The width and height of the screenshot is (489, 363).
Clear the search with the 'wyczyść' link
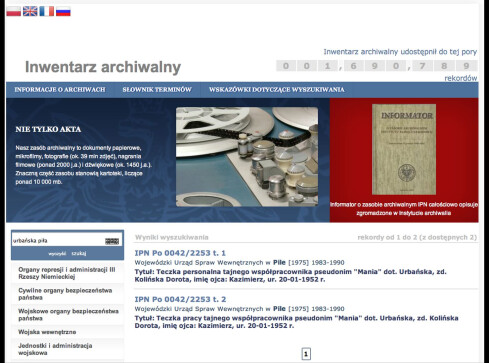click(x=57, y=254)
